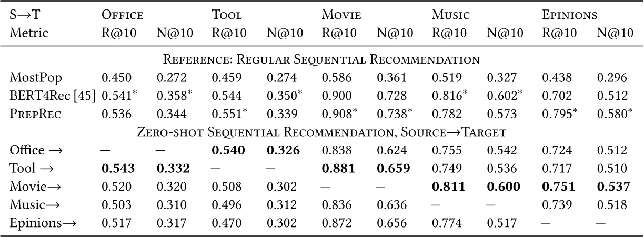Select the Office → source row label
The height and width of the screenshot is (237, 644).
[x=36, y=151]
